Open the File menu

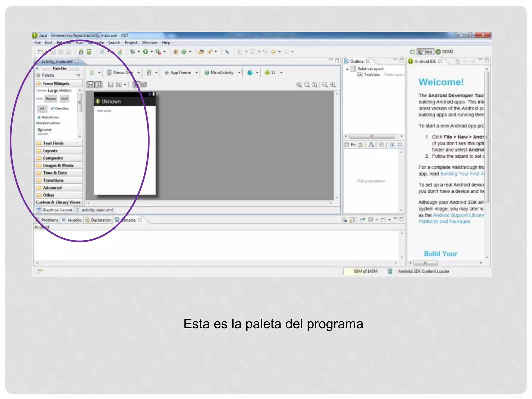[37, 43]
